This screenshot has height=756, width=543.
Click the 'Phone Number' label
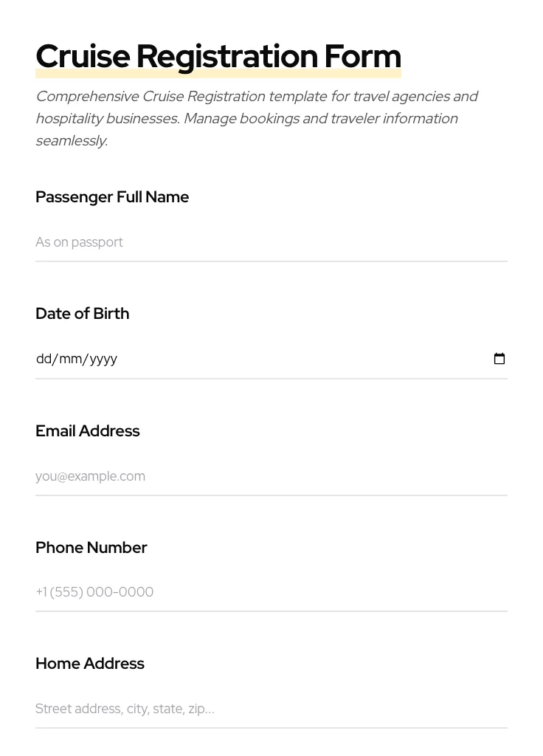91,548
